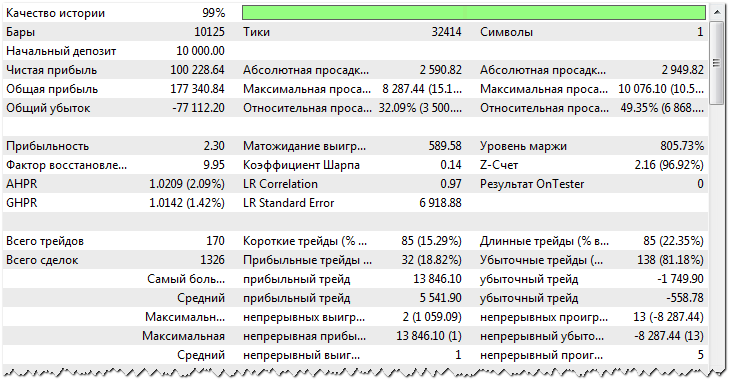This screenshot has width=729, height=386.
Task: Select the consecutive loss value -8 287.44 (13)
Action: tap(669, 336)
